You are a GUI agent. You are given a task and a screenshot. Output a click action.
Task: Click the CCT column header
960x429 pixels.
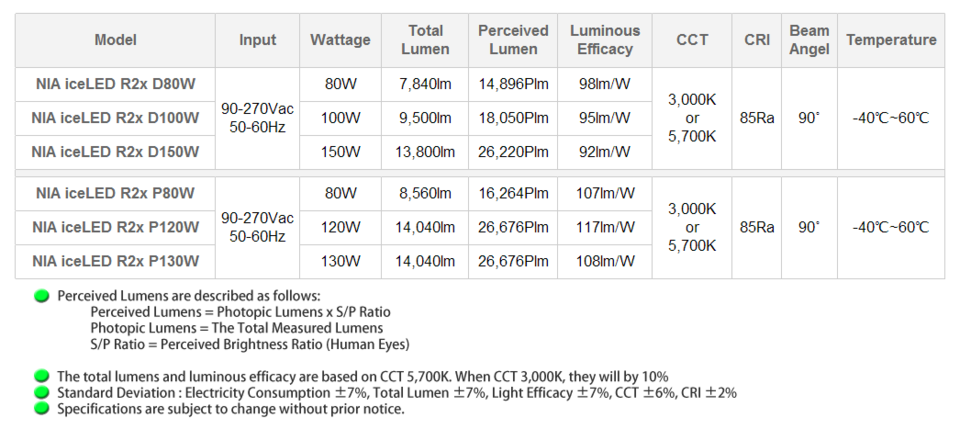692,40
